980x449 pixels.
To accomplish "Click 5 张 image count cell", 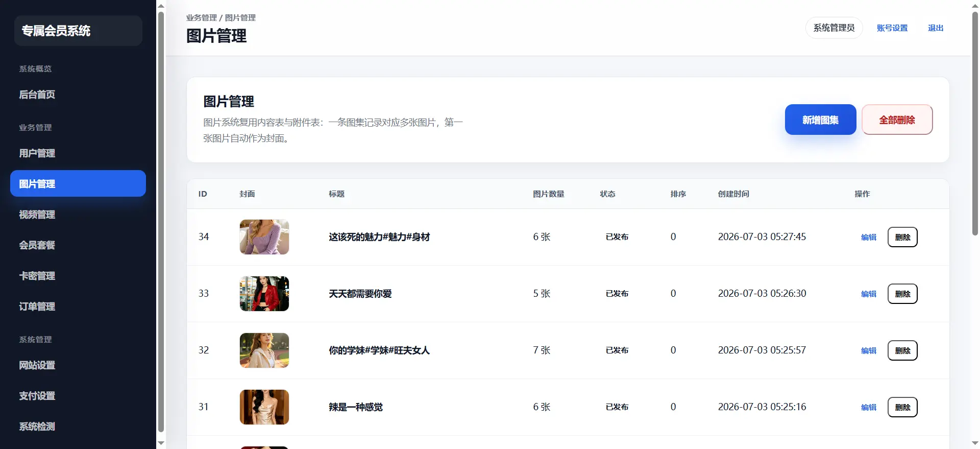I will point(542,294).
